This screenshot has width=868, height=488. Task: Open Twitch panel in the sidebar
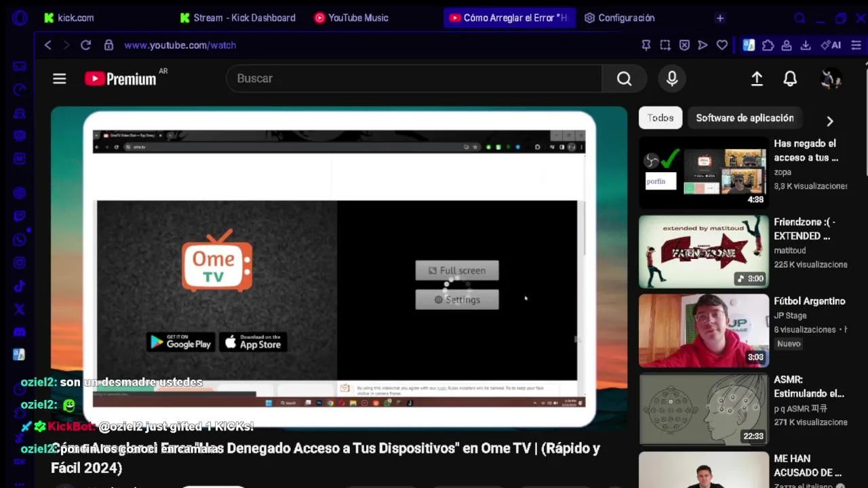(20, 216)
